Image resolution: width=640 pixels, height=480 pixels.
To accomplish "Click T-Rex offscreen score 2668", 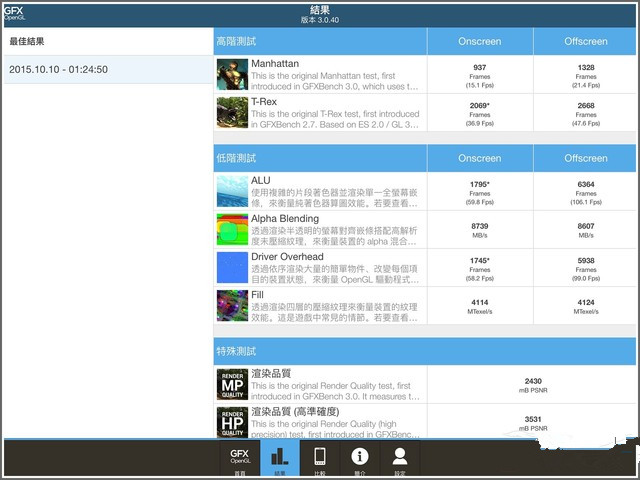I will click(586, 105).
